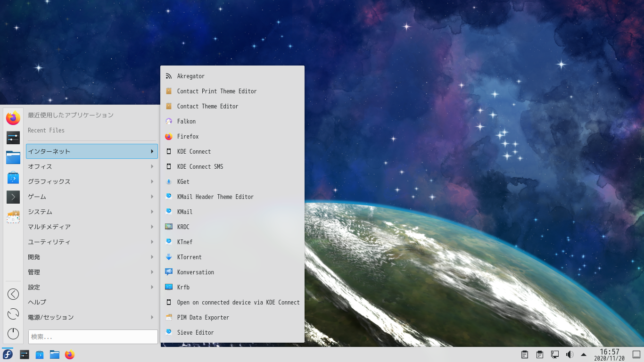Expand the ユーティリティ category arrow
The width and height of the screenshot is (644, 362).
[x=152, y=242]
